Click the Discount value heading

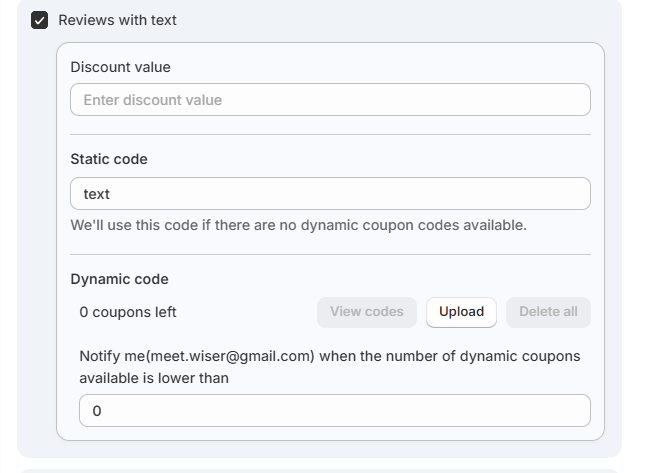(120, 67)
